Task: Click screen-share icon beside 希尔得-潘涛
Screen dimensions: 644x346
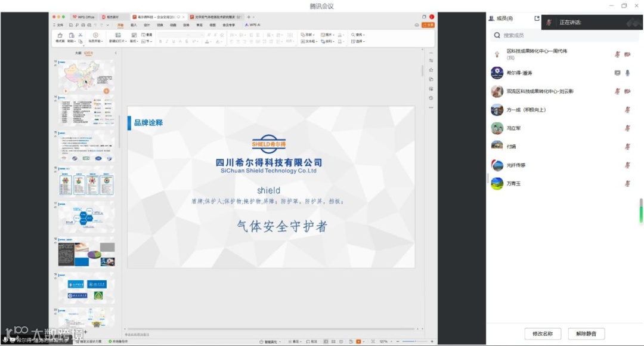Action: pos(617,73)
